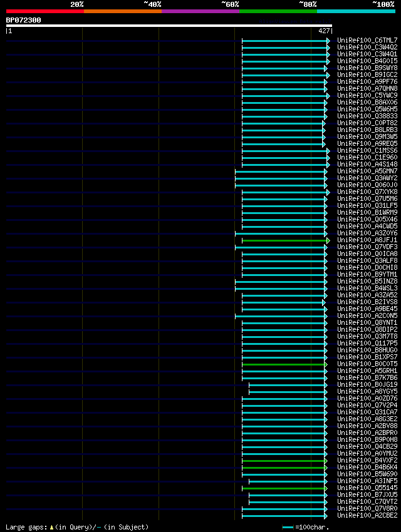Click the orange ~40% identity legend segment

point(123,11)
